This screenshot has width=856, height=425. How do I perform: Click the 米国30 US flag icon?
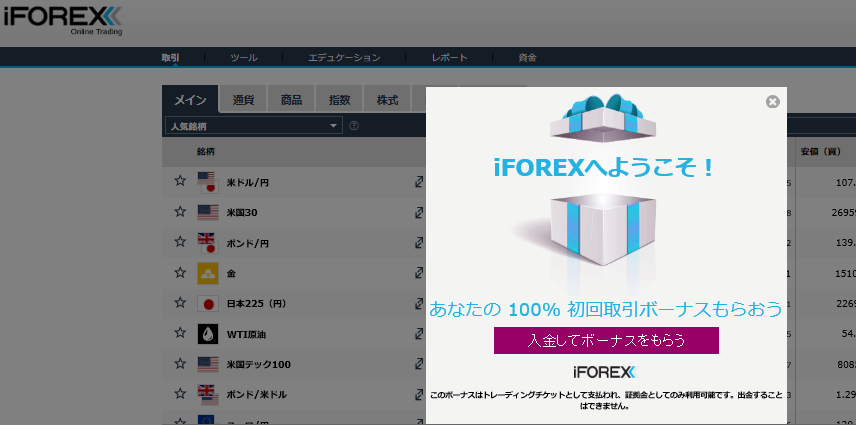(x=208, y=212)
